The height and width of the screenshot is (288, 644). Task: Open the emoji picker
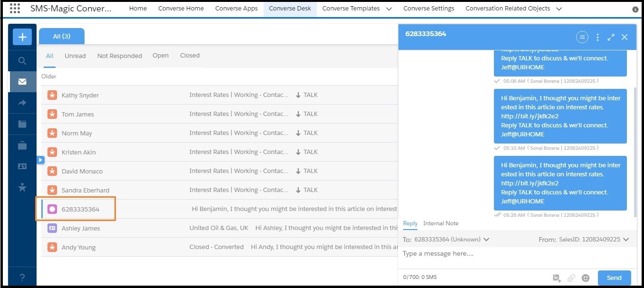click(586, 278)
